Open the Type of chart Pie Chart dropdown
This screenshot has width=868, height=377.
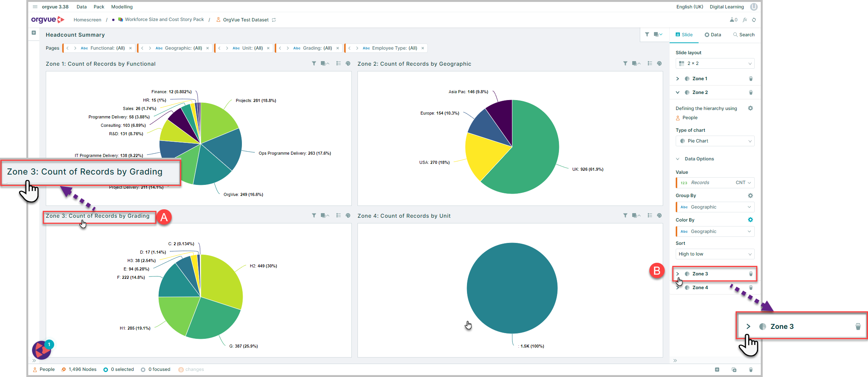pos(715,141)
